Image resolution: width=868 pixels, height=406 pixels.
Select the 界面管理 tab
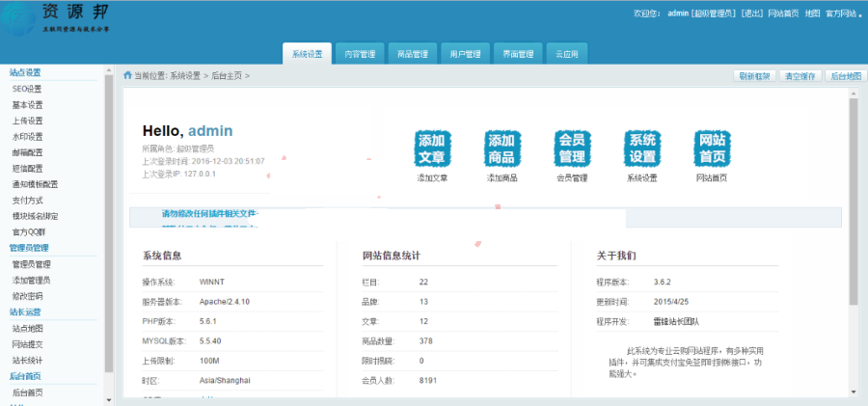pos(518,54)
